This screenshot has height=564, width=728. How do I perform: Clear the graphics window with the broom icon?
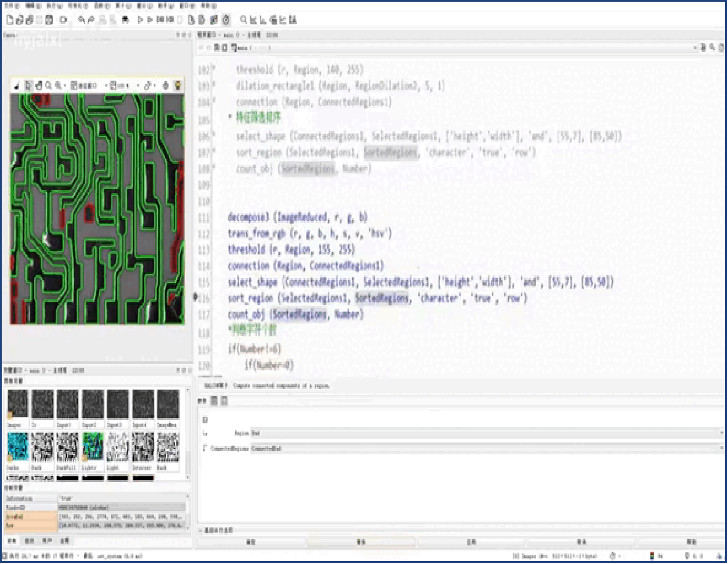click(16, 86)
